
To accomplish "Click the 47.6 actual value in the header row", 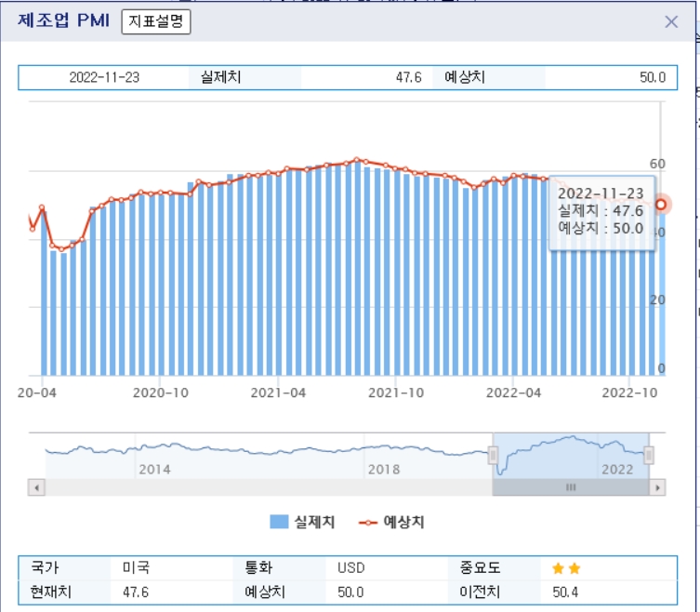I will tap(408, 77).
